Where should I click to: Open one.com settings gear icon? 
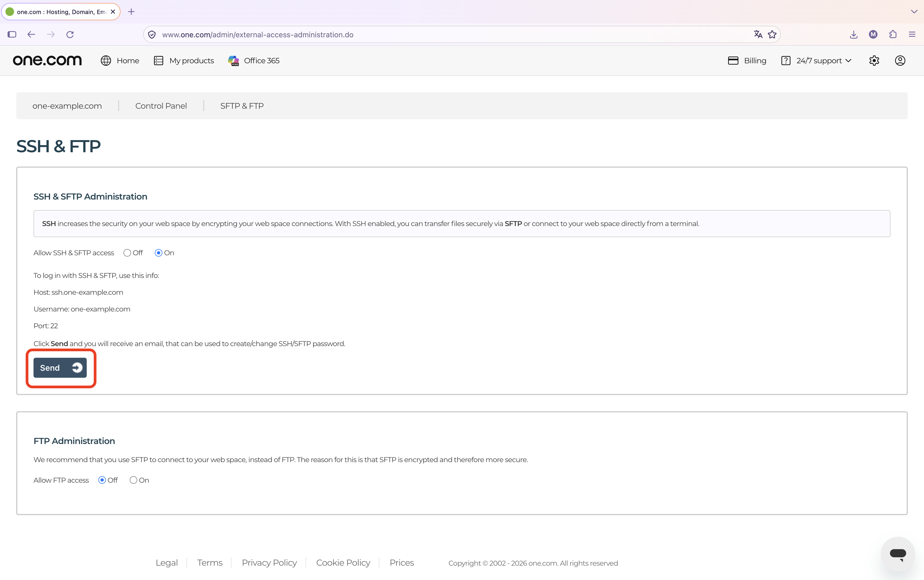pyautogui.click(x=874, y=61)
